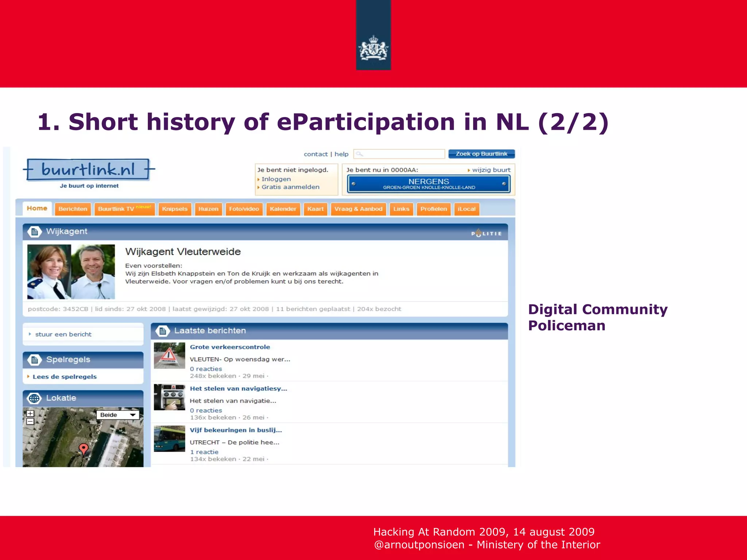This screenshot has width=747, height=560.
Task: Click the search input field
Action: (x=399, y=154)
